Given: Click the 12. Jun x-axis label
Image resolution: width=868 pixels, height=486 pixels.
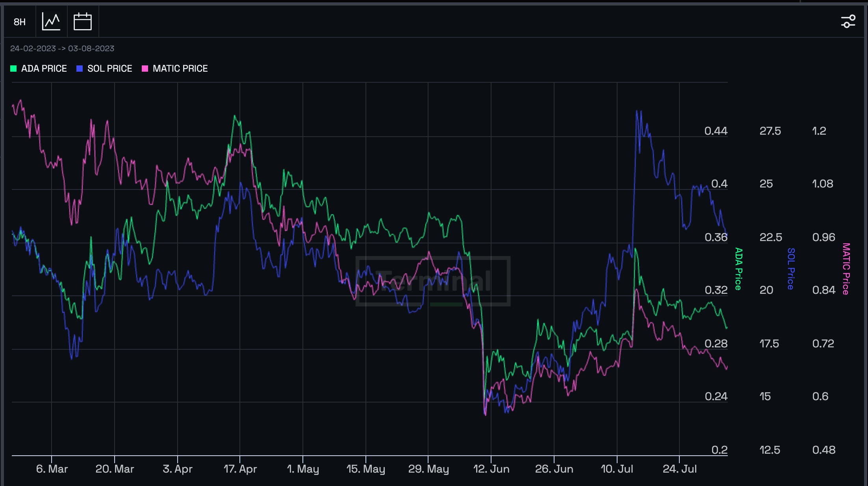Looking at the screenshot, I should (491, 469).
